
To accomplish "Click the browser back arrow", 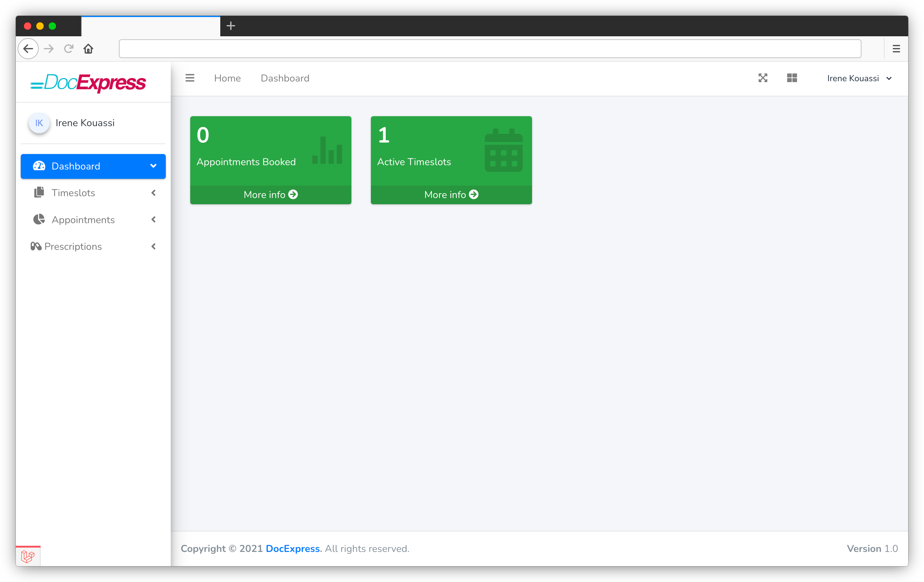I will click(x=28, y=49).
